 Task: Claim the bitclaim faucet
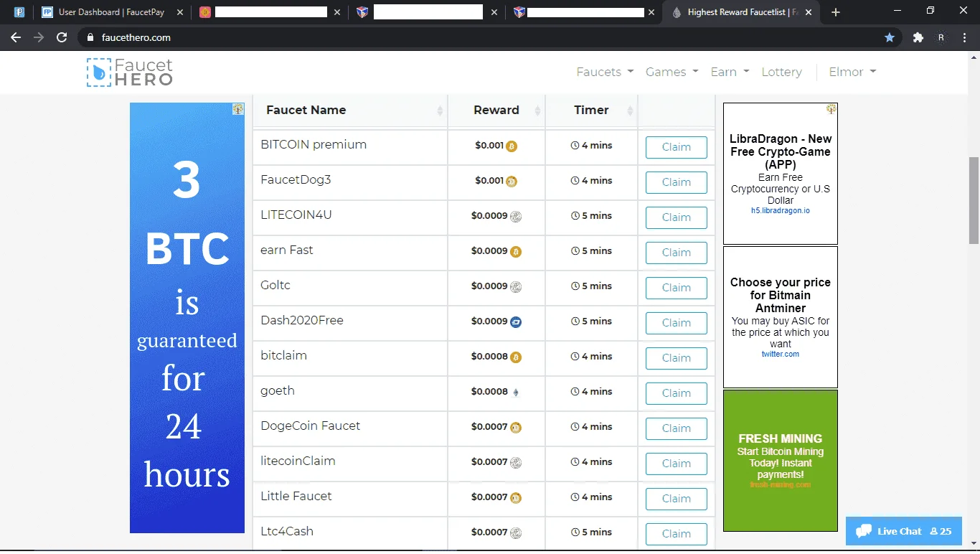click(x=677, y=358)
